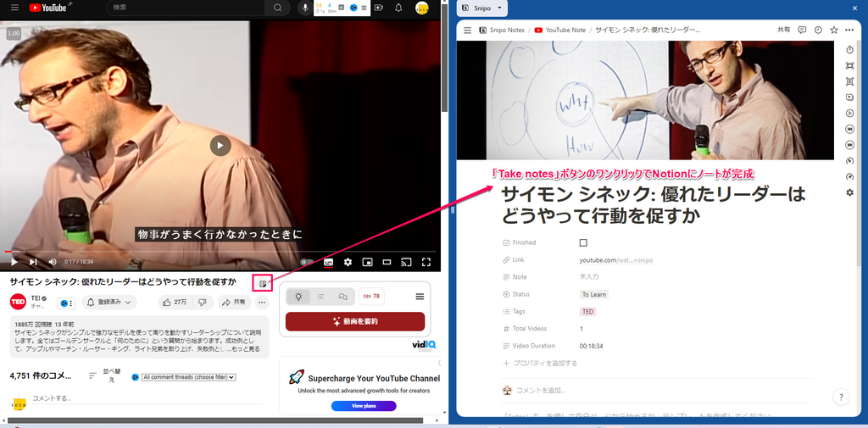Select the vidIQ chat tab

pyautogui.click(x=342, y=297)
